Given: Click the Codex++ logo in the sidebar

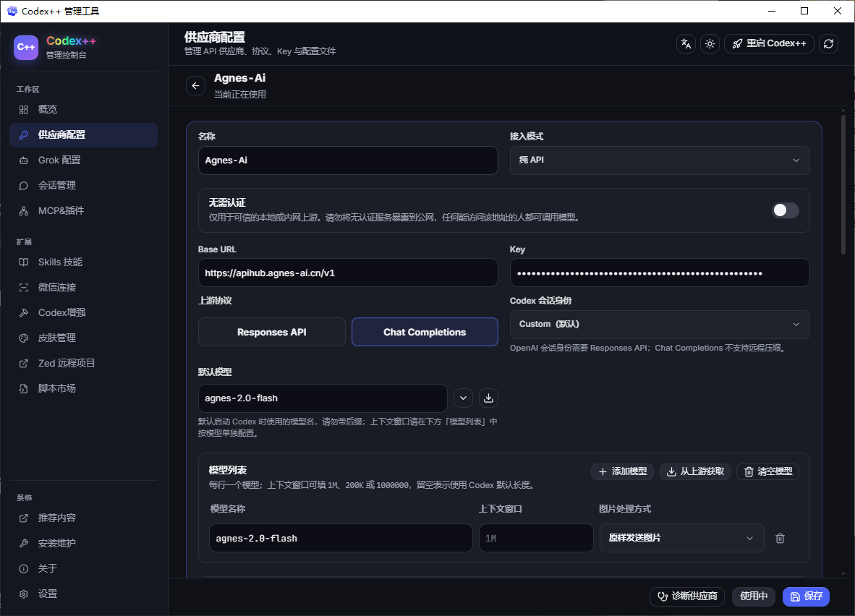Looking at the screenshot, I should click(26, 48).
